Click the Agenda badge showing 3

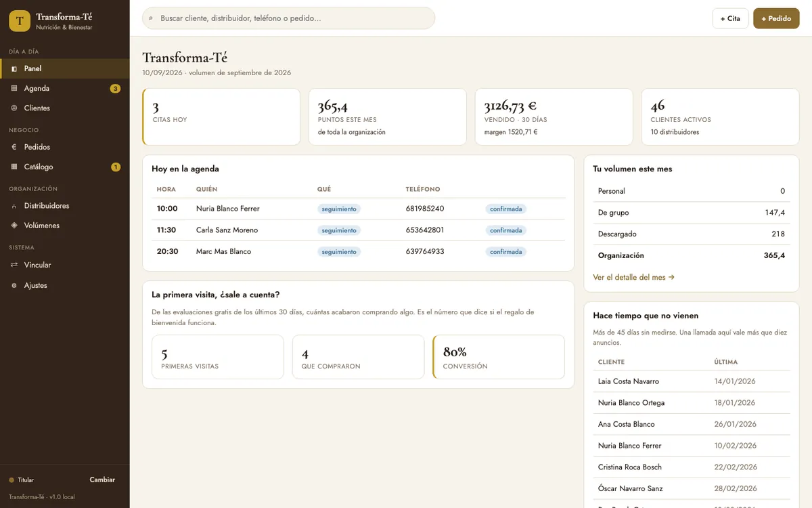(x=115, y=89)
